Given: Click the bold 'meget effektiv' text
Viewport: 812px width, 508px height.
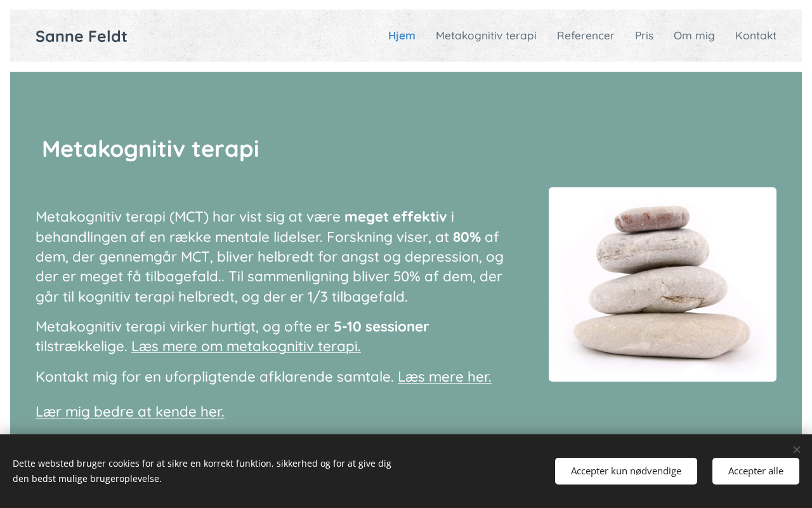Looking at the screenshot, I should coord(396,217).
